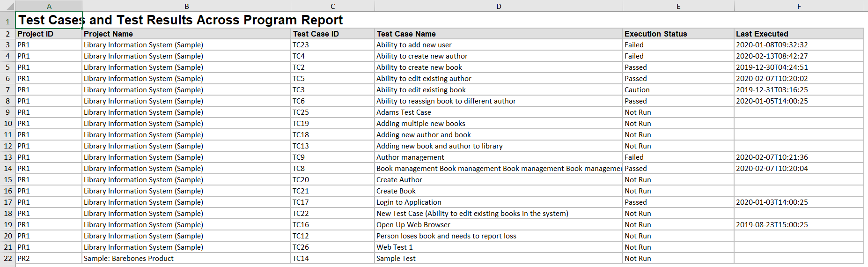Select the Caution status cell
The image size is (868, 267).
coord(678,90)
